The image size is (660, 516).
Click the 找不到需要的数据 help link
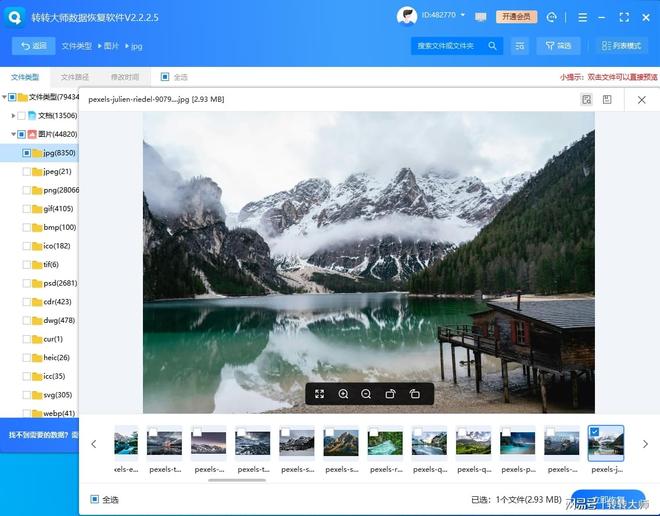point(43,435)
